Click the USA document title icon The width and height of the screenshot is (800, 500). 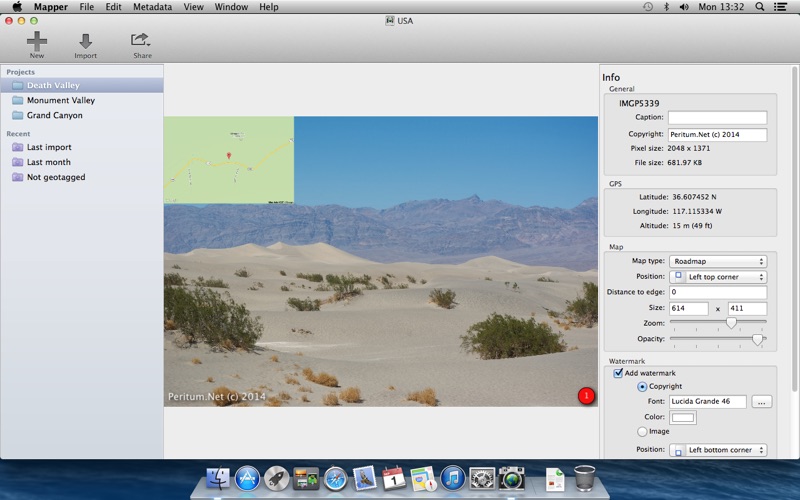(x=390, y=20)
